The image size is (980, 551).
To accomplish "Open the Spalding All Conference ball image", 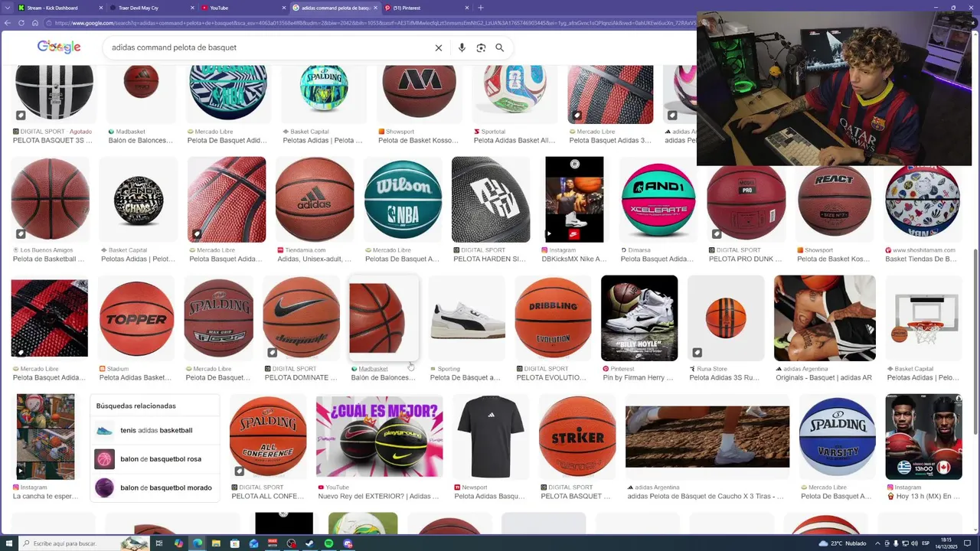I will (268, 436).
